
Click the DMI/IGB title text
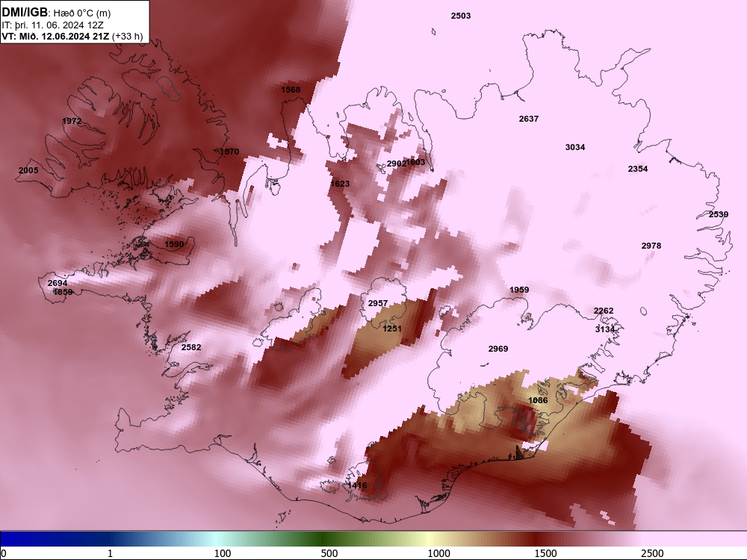coord(25,13)
